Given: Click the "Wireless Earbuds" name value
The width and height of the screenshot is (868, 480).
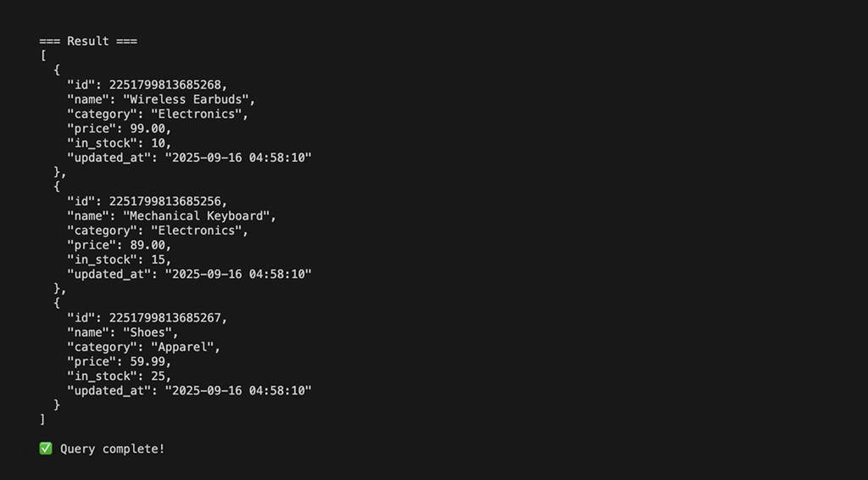Looking at the screenshot, I should coord(189,99).
